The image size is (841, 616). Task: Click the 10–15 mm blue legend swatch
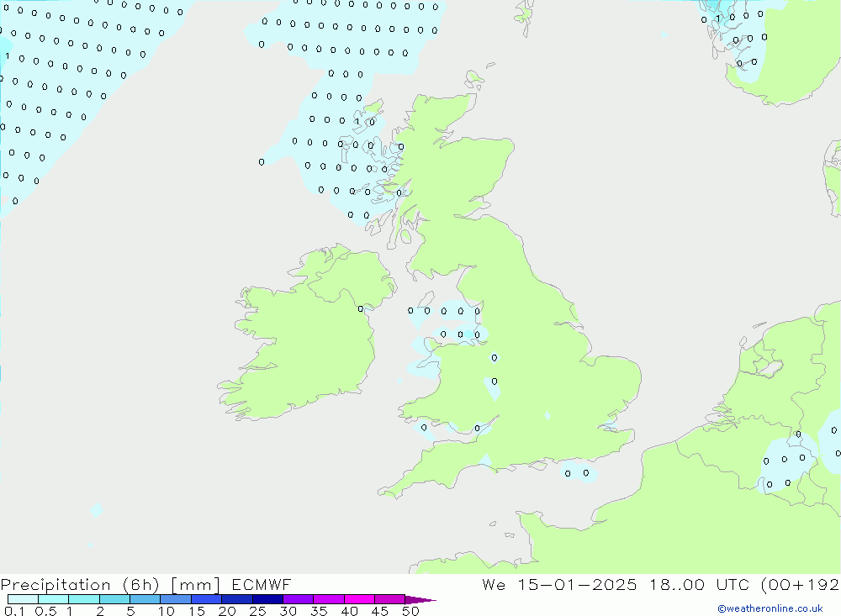pyautogui.click(x=176, y=599)
